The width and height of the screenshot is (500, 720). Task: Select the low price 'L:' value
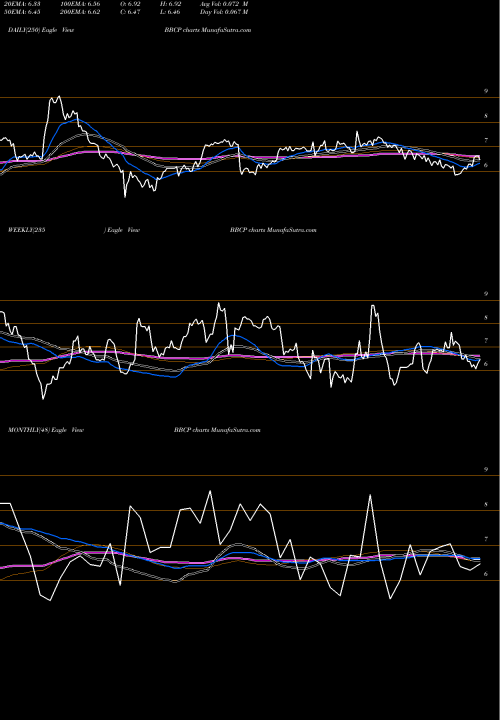[171, 12]
